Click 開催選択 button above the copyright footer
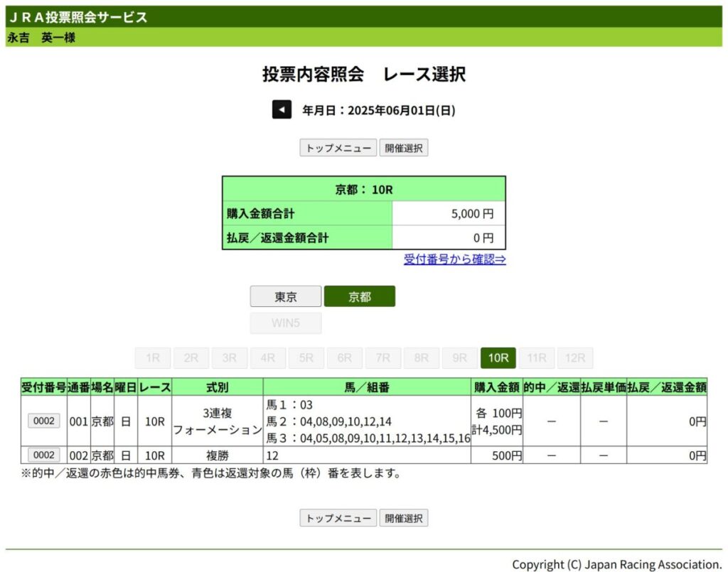This screenshot has width=728, height=572. pos(403,518)
